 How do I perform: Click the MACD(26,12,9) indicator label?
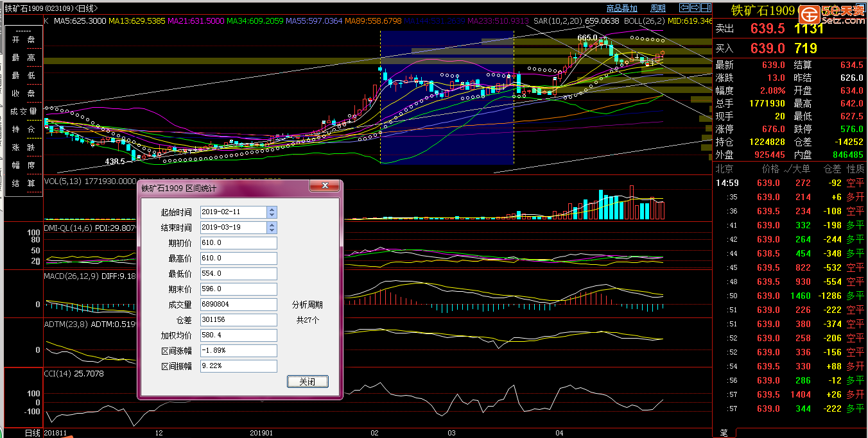(71, 276)
